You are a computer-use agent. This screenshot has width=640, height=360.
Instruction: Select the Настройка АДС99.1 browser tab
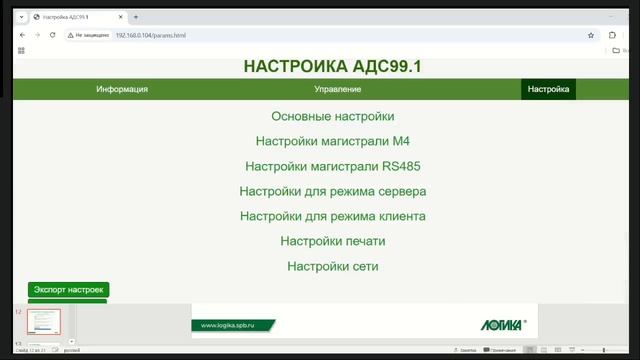(x=78, y=17)
